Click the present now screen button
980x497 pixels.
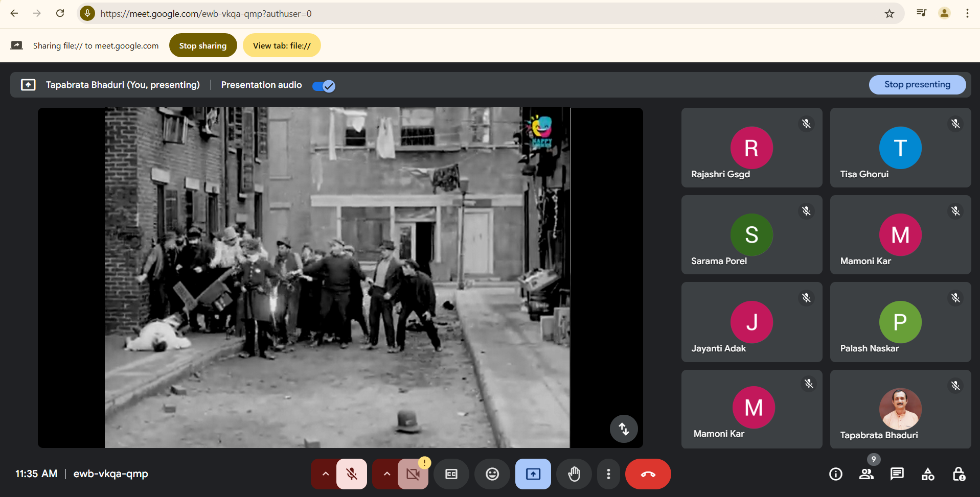coord(533,474)
